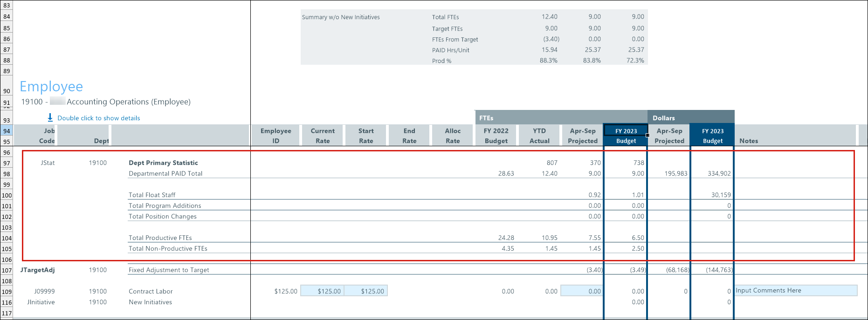The width and height of the screenshot is (868, 320).
Task: Click the Dollars section header band
Action: click(691, 118)
